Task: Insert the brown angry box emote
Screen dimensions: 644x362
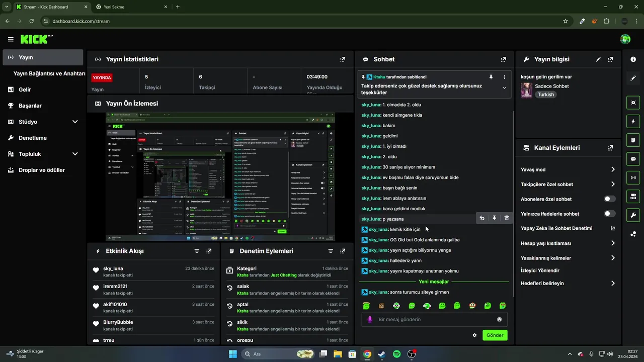Action: coord(381,306)
